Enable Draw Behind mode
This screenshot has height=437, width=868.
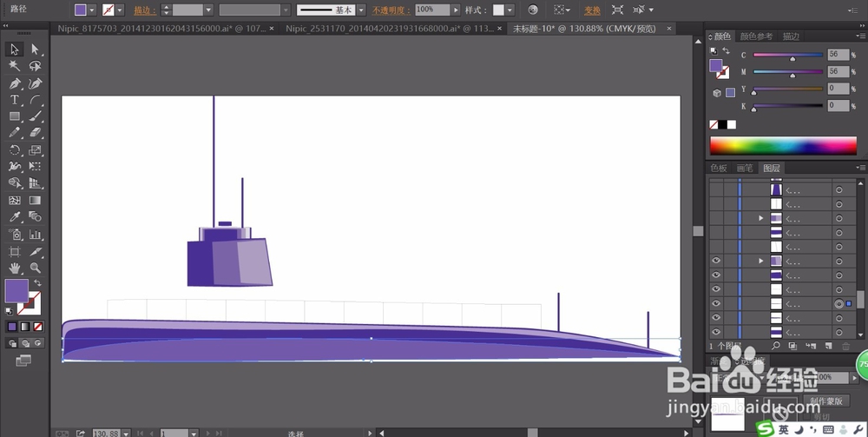point(25,343)
